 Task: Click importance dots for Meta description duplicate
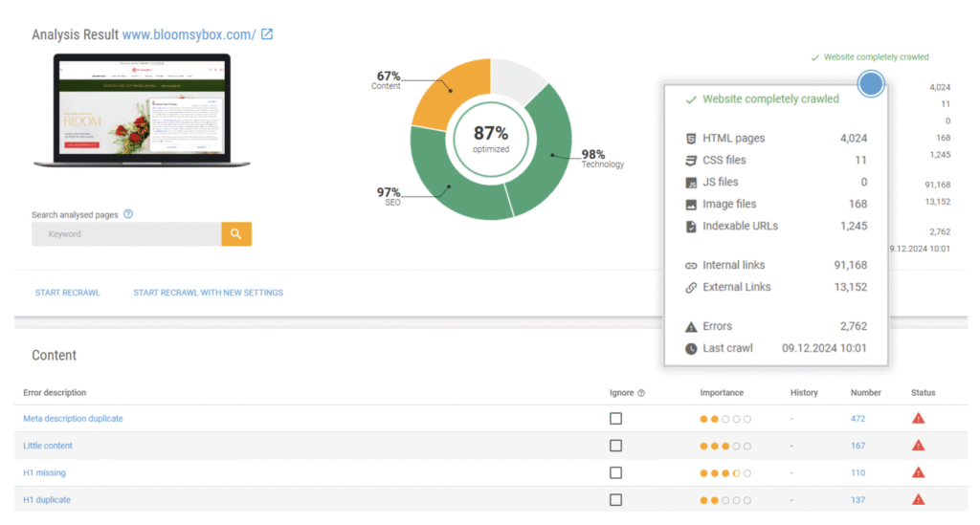pos(725,419)
